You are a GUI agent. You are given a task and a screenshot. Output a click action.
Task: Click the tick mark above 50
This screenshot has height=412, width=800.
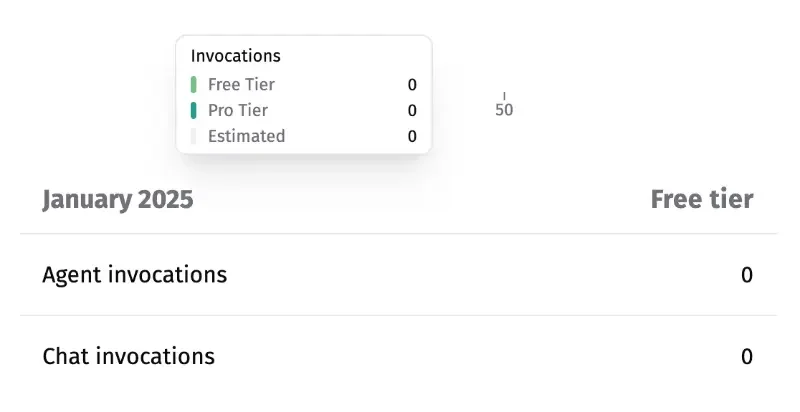[x=504, y=96]
